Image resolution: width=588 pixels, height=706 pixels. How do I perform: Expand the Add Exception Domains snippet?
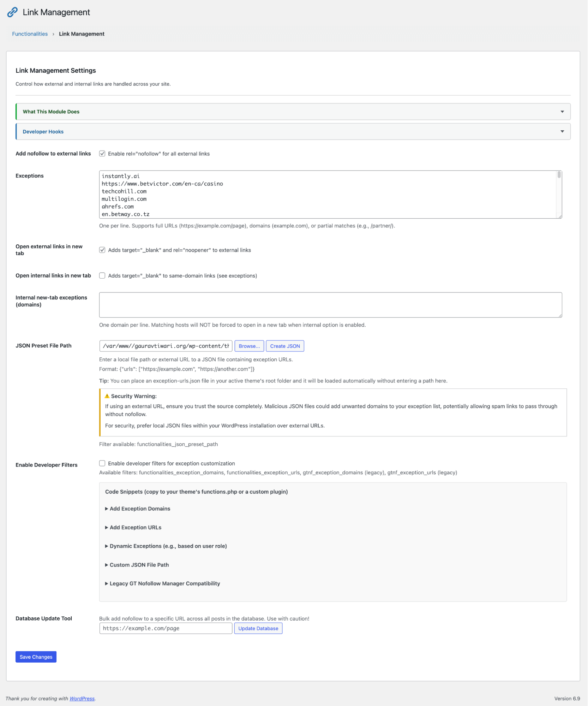(x=139, y=509)
